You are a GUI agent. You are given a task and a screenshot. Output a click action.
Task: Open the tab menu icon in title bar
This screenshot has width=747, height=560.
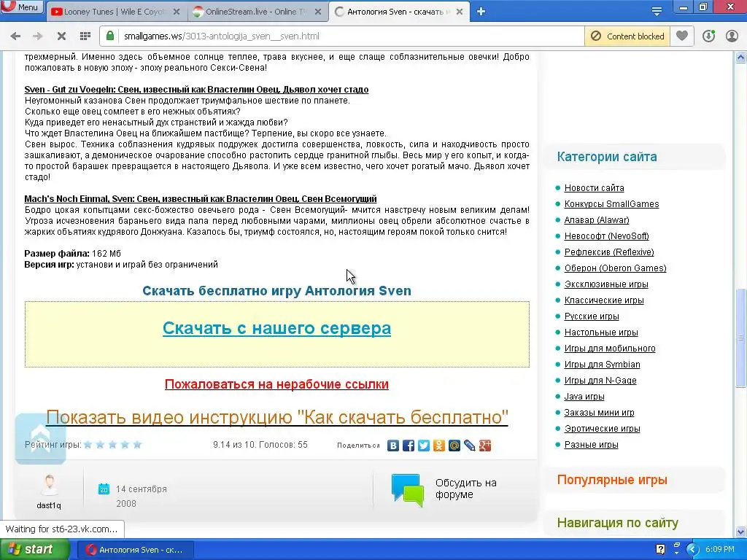tap(657, 12)
